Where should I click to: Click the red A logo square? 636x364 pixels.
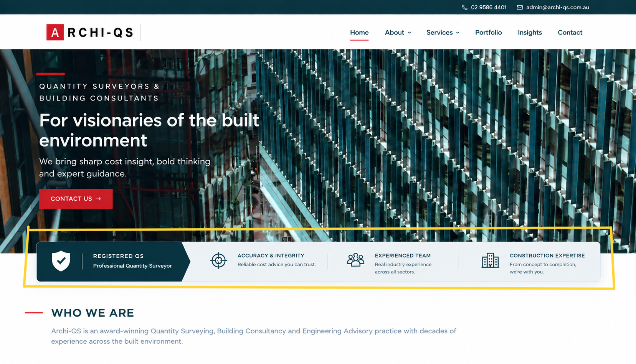pyautogui.click(x=55, y=32)
